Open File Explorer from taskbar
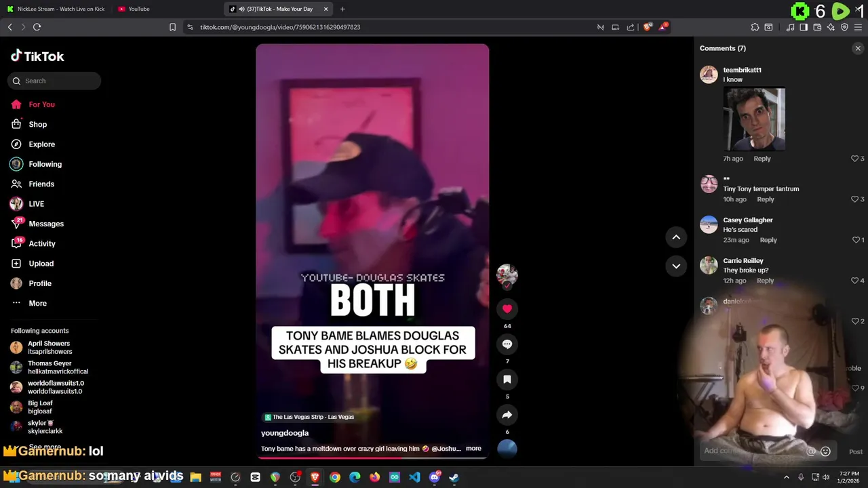The height and width of the screenshot is (488, 868). pyautogui.click(x=196, y=477)
